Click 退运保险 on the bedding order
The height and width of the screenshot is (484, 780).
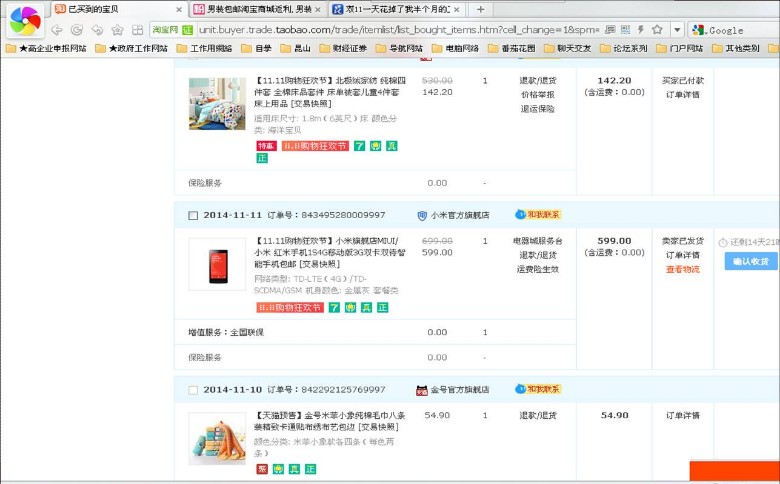538,109
